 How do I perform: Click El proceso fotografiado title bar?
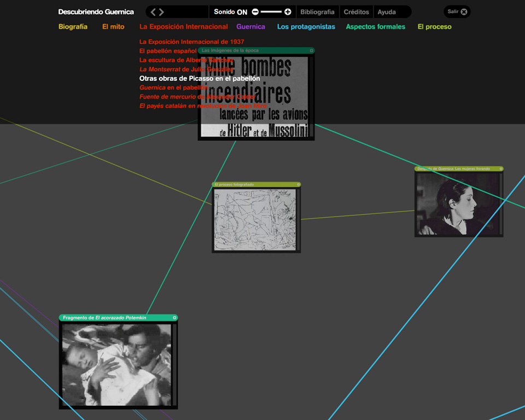pyautogui.click(x=256, y=184)
